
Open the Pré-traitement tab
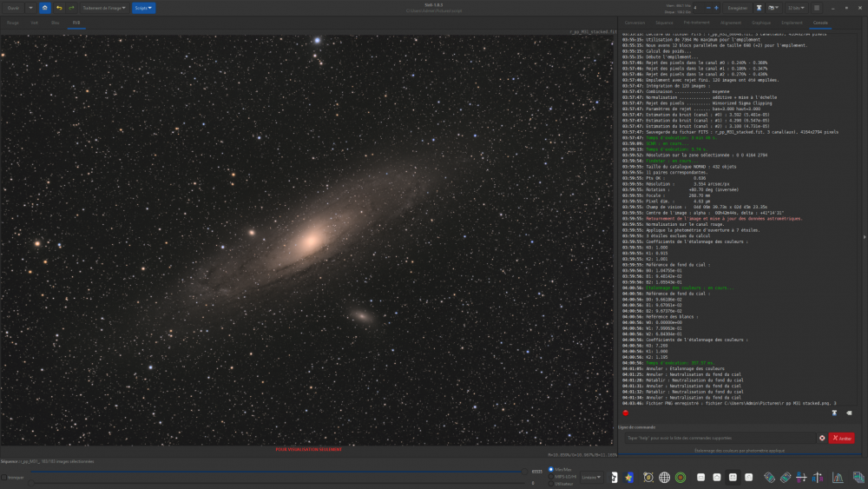click(x=696, y=23)
